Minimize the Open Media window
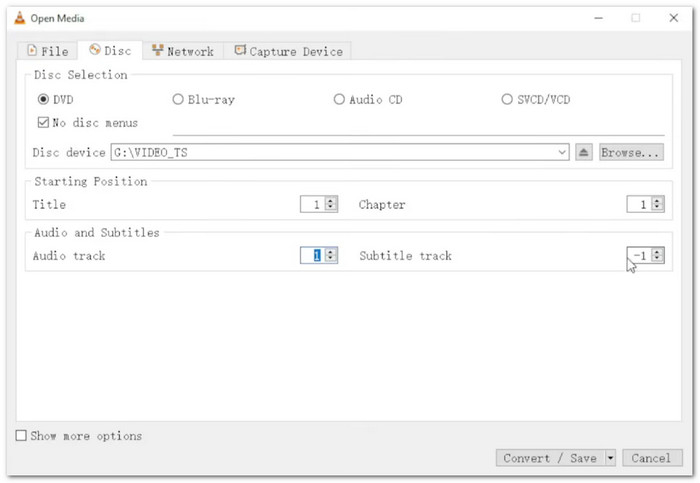Viewport: 700px width, 483px height. (x=599, y=18)
